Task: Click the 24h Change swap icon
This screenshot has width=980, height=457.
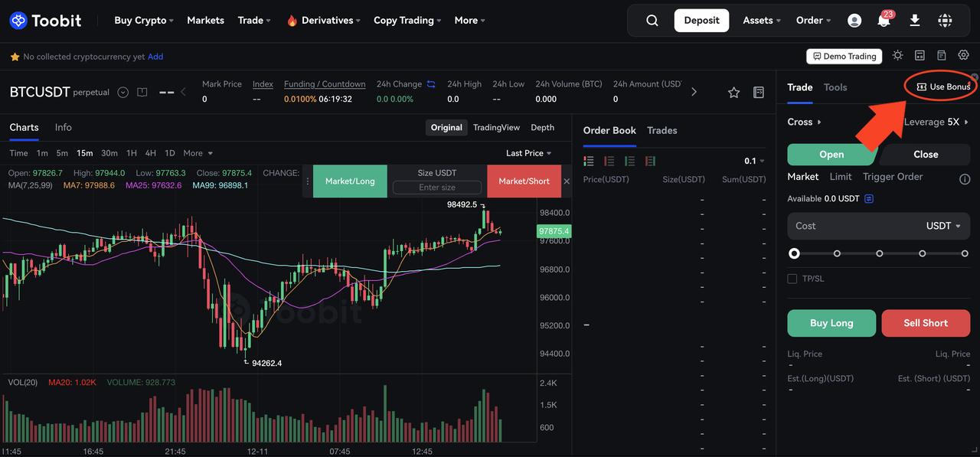Action: [431, 84]
